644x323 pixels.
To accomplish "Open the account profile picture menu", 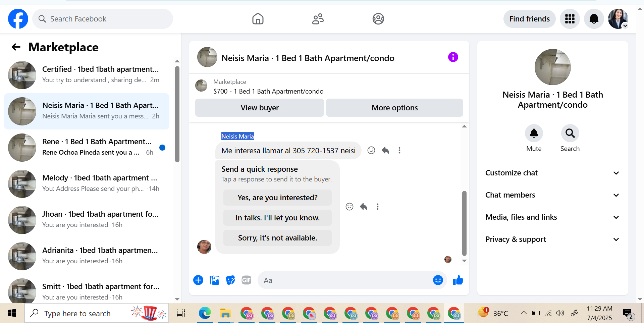I will pyautogui.click(x=618, y=19).
